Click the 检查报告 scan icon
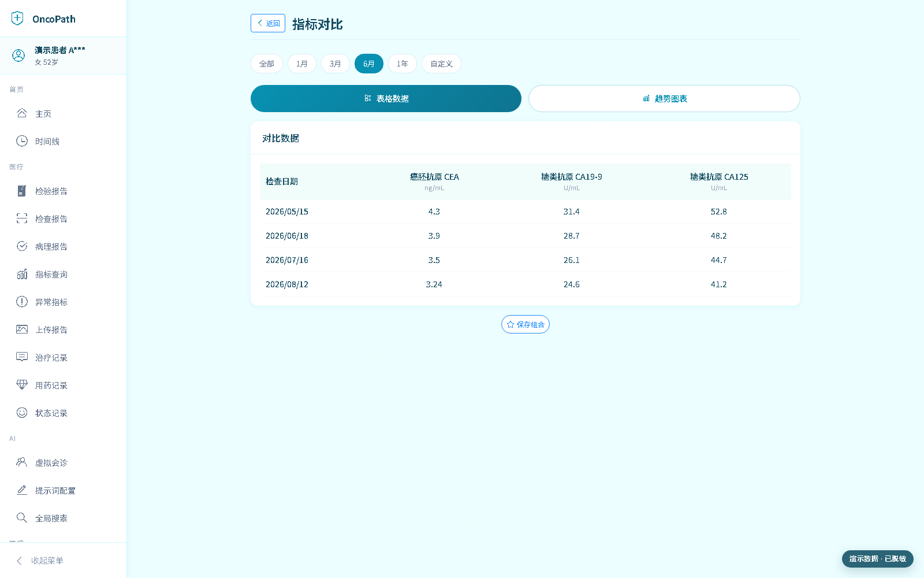Screen dimensions: 924x578 [x=22, y=218]
